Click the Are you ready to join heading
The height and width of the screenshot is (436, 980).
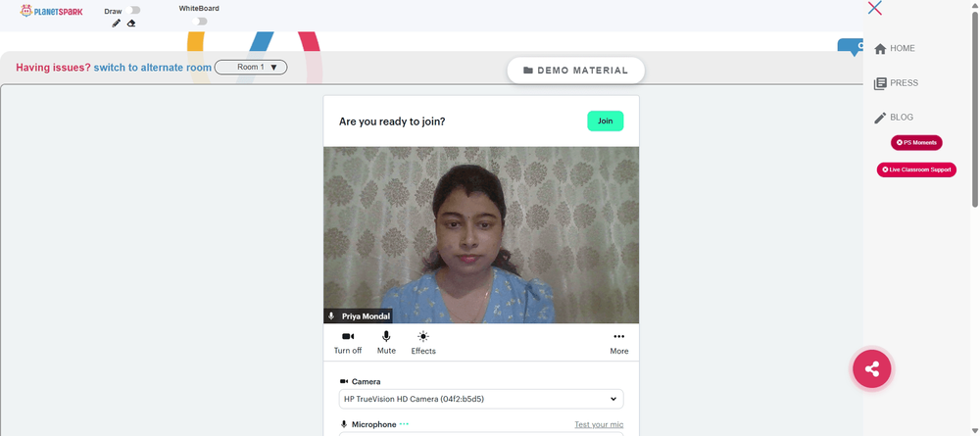point(392,121)
